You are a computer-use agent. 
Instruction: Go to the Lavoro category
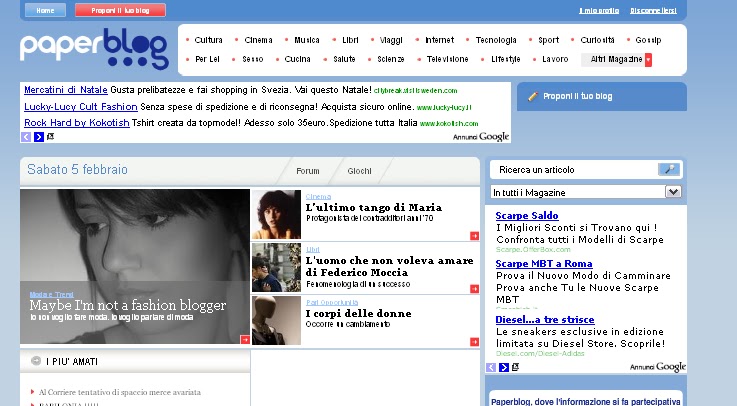555,59
